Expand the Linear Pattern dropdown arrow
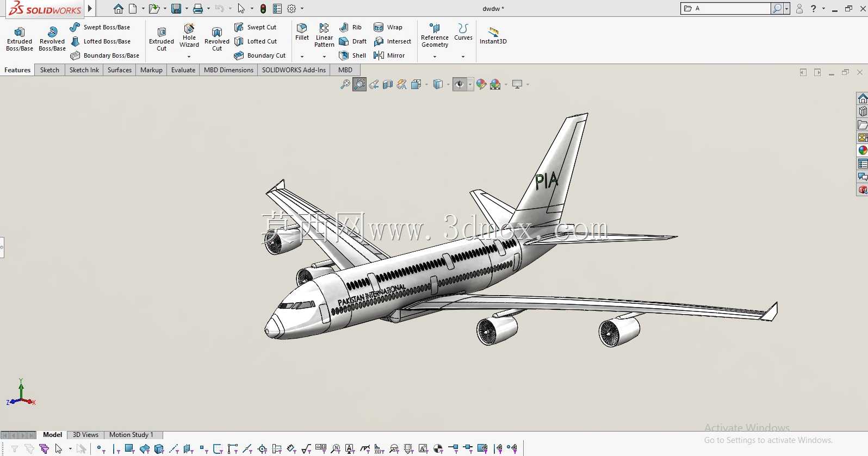This screenshot has height=456, width=868. pos(324,57)
